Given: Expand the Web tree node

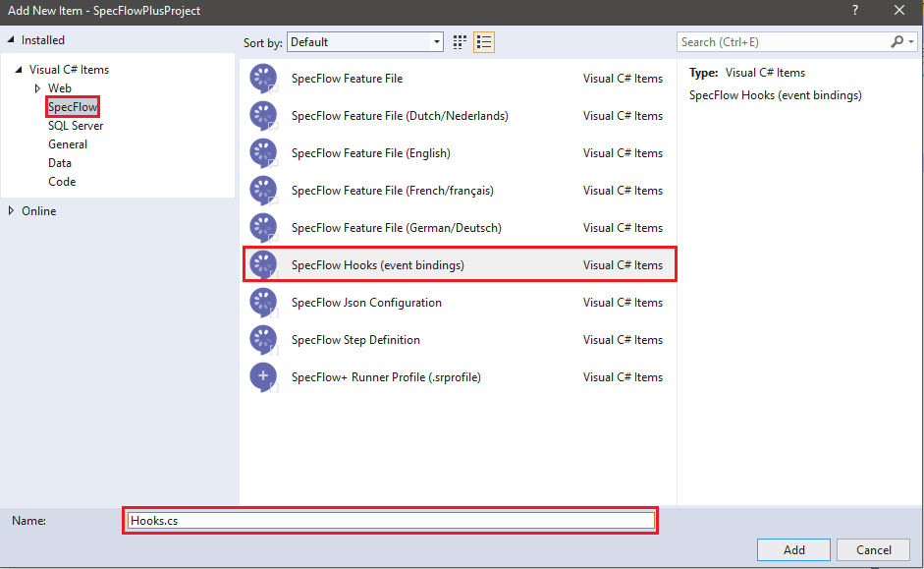Looking at the screenshot, I should point(37,88).
